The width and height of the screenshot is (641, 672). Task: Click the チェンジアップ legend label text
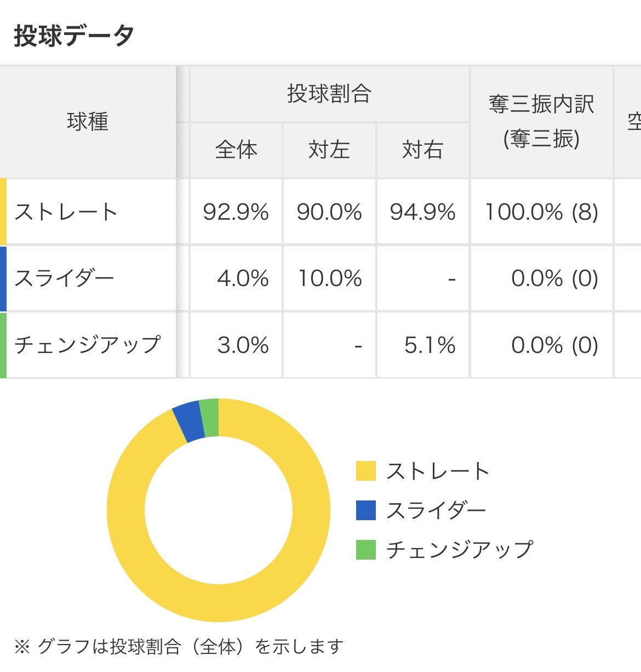459,549
